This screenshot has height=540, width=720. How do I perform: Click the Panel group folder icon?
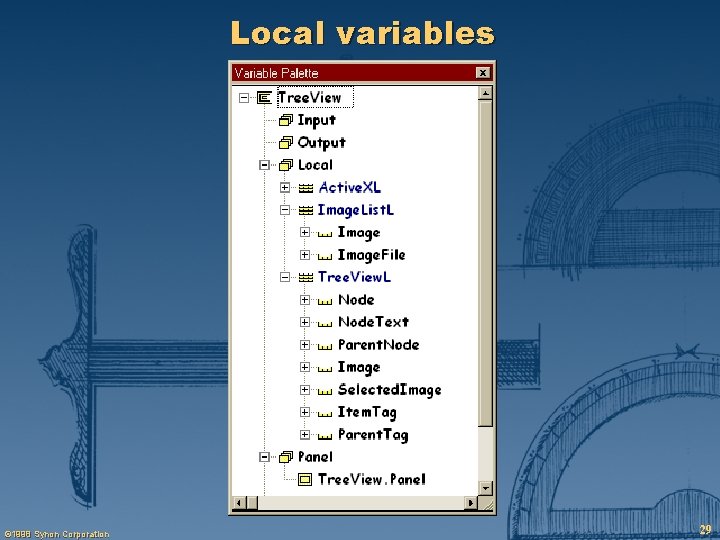pyautogui.click(x=286, y=457)
